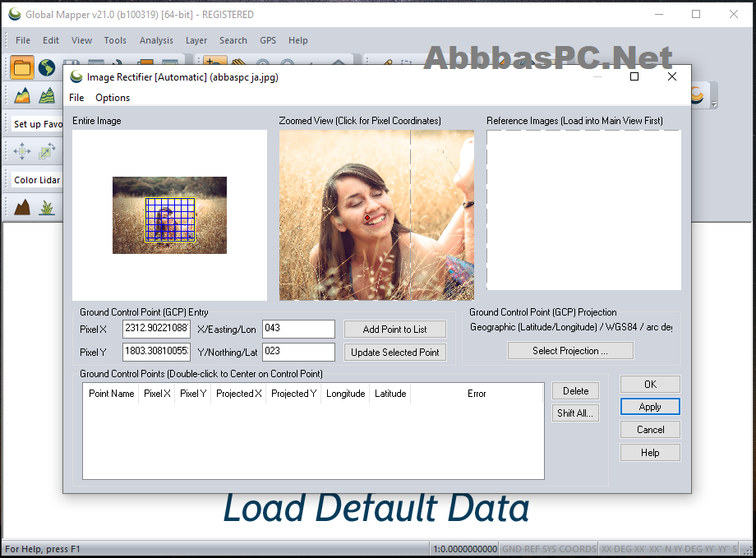Click the Open Data File folder icon
Screen dimensions: 756x558
22,67
